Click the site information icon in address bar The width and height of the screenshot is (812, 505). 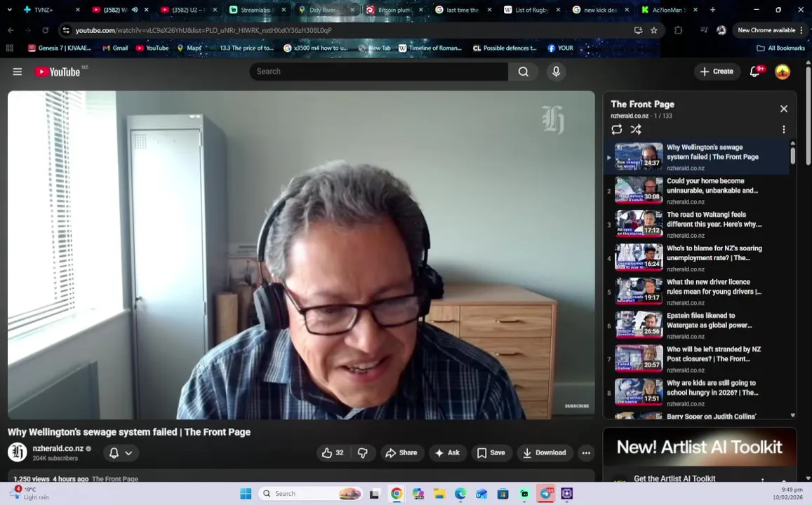pyautogui.click(x=66, y=30)
